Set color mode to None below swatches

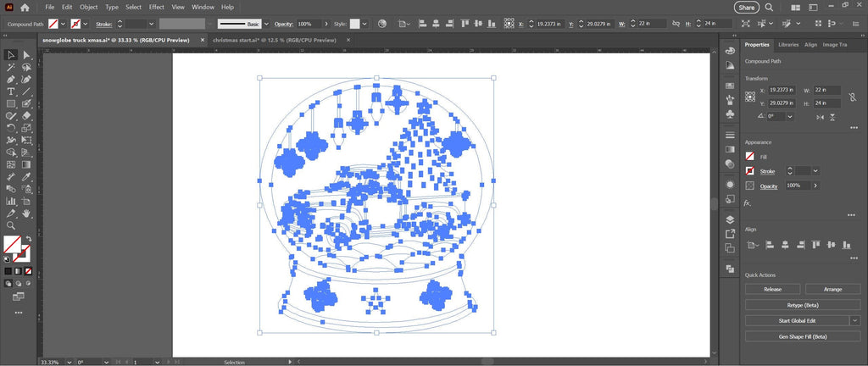click(28, 271)
